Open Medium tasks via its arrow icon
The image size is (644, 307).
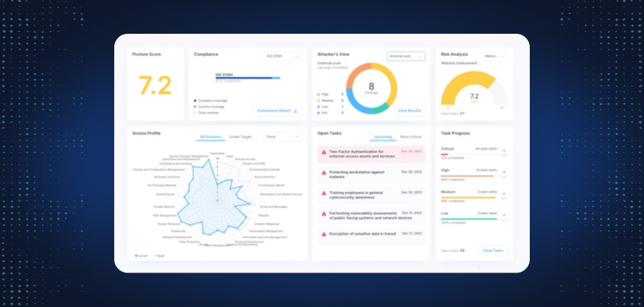click(x=502, y=193)
